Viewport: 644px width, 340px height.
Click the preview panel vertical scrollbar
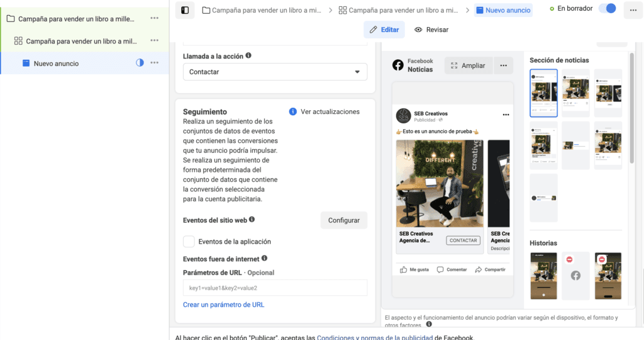631,107
